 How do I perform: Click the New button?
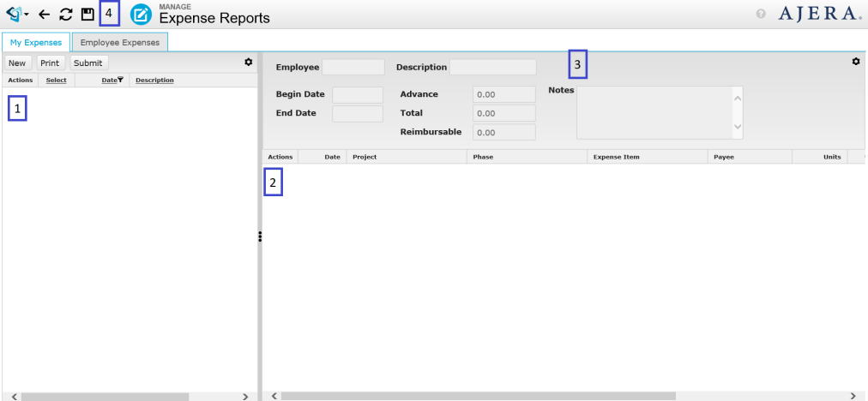(17, 63)
